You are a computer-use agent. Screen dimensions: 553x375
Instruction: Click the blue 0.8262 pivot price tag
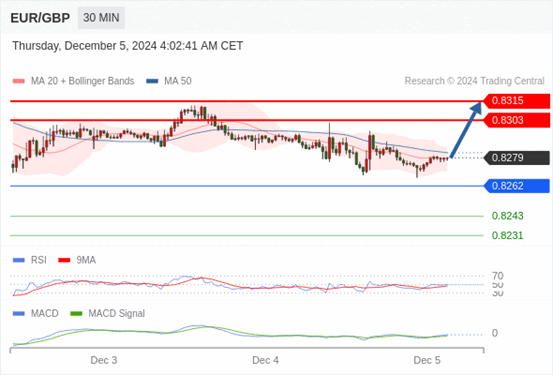click(x=516, y=186)
